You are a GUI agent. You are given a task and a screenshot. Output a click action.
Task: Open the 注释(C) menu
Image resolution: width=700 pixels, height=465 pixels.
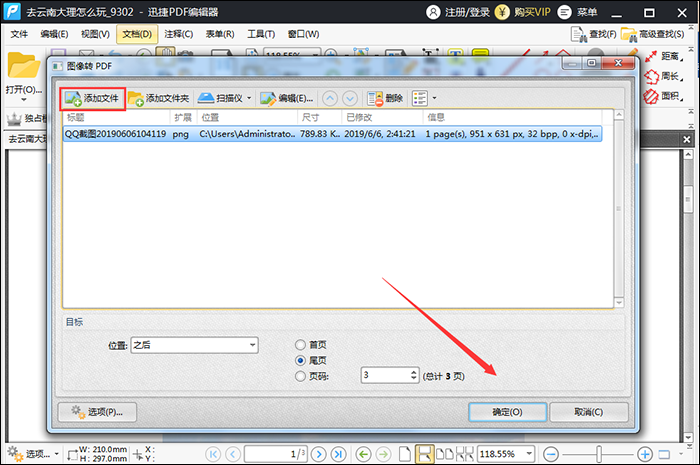coord(179,34)
